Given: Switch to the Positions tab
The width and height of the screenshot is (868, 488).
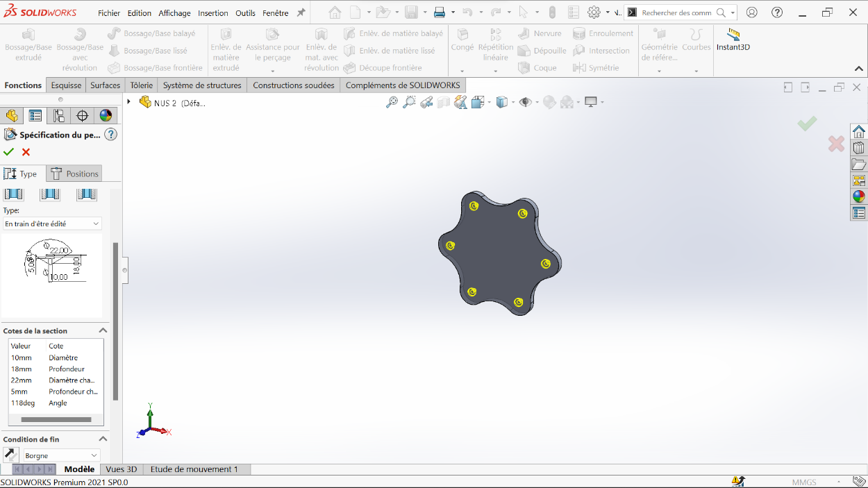Looking at the screenshot, I should [75, 174].
